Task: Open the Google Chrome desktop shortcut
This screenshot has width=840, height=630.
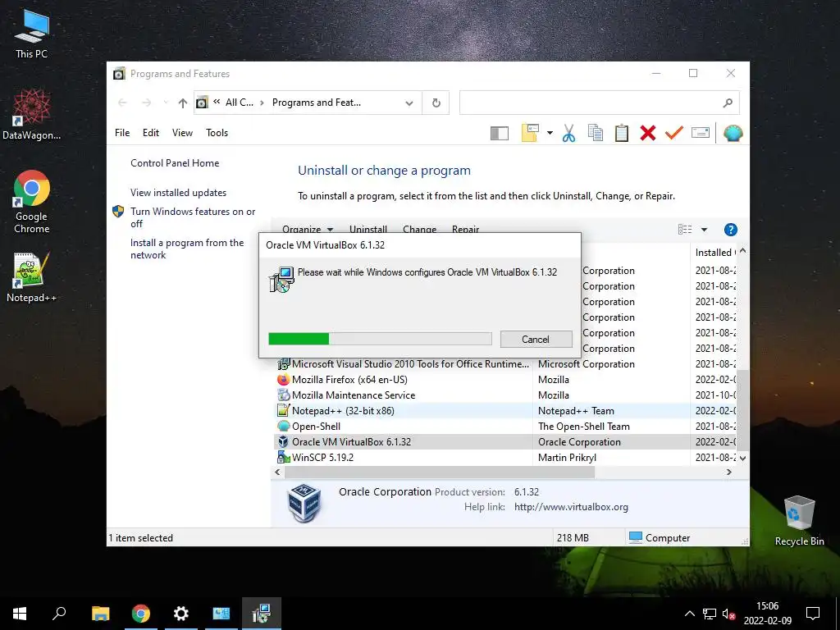Action: [x=32, y=202]
